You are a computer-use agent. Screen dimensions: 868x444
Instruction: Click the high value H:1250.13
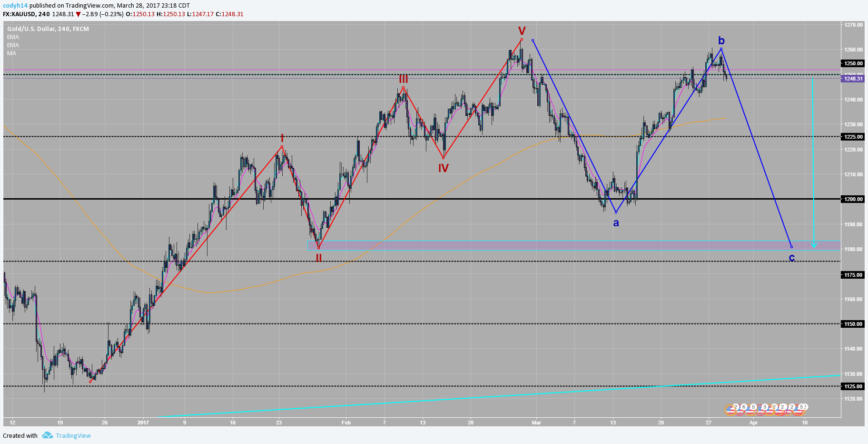(171, 14)
